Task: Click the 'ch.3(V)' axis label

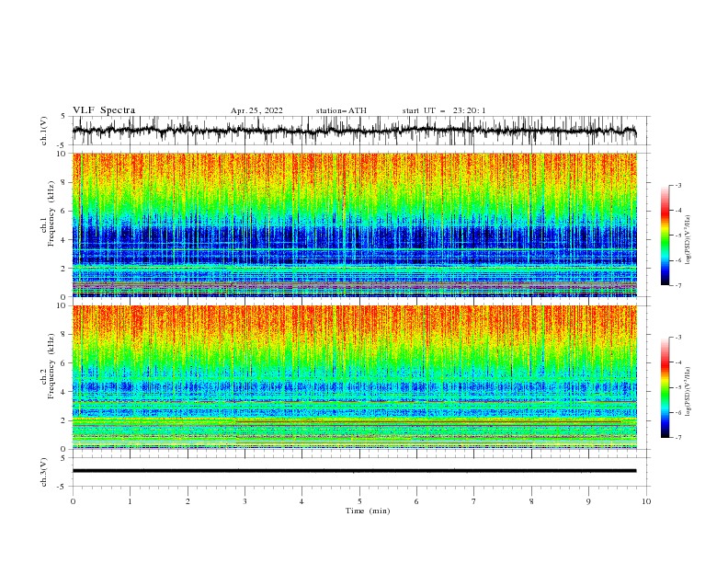Action: coord(44,473)
